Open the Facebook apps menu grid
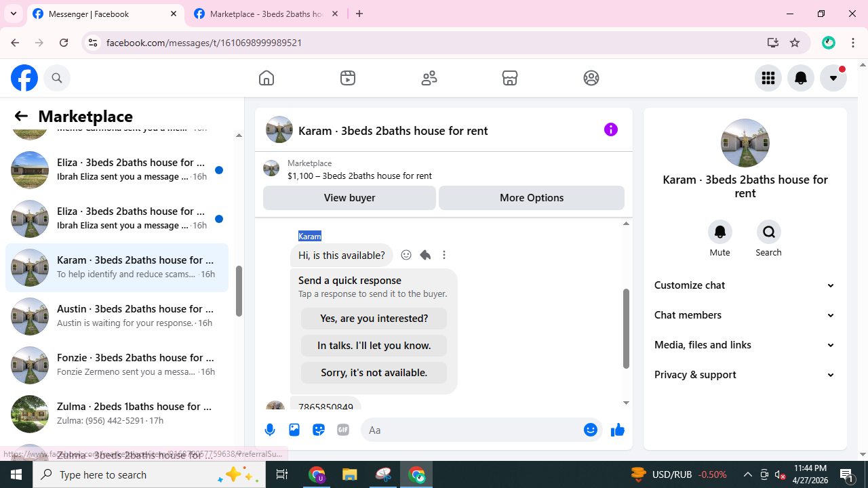This screenshot has height=488, width=868. (x=768, y=78)
